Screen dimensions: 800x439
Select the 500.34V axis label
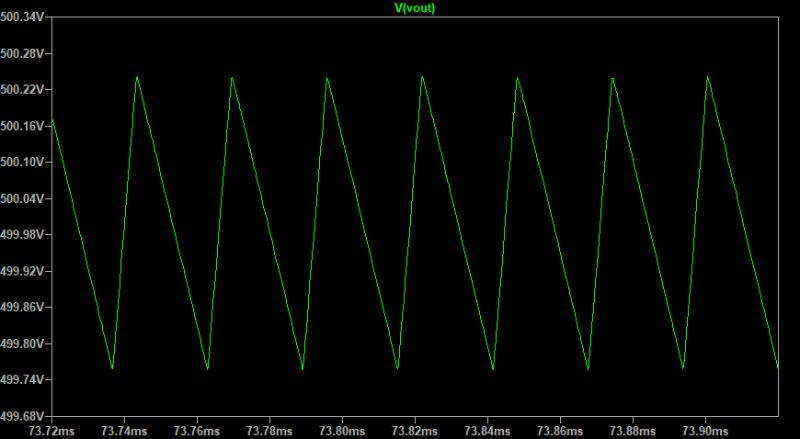point(22,17)
